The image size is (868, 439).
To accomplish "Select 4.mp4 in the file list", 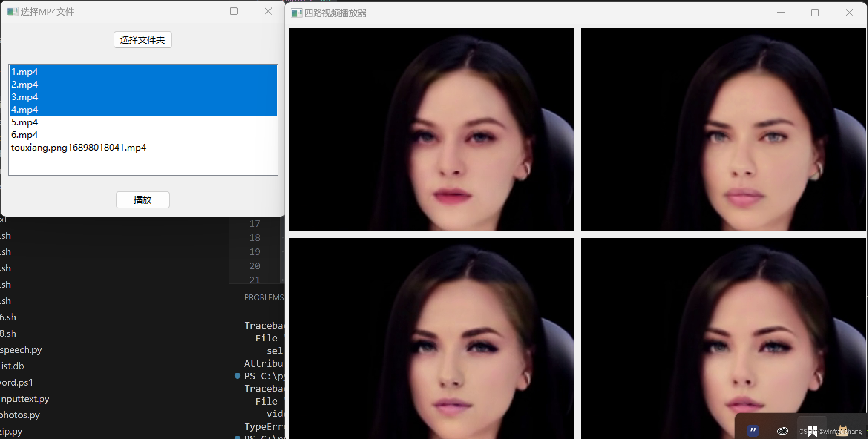I will (x=143, y=110).
